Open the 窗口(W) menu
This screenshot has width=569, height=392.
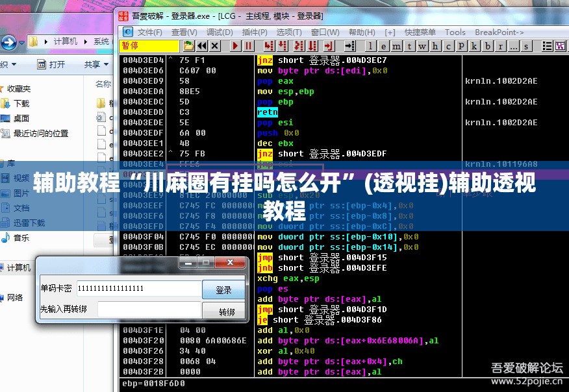(x=325, y=32)
